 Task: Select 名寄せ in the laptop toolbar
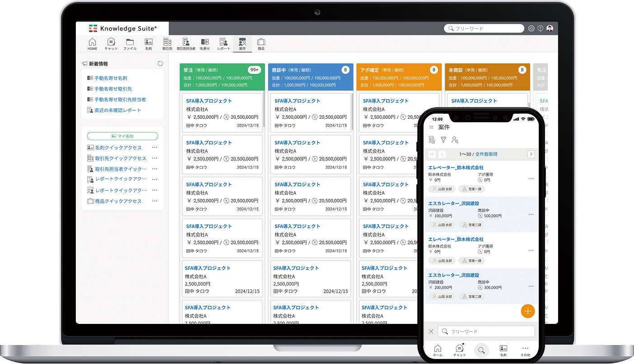point(205,44)
